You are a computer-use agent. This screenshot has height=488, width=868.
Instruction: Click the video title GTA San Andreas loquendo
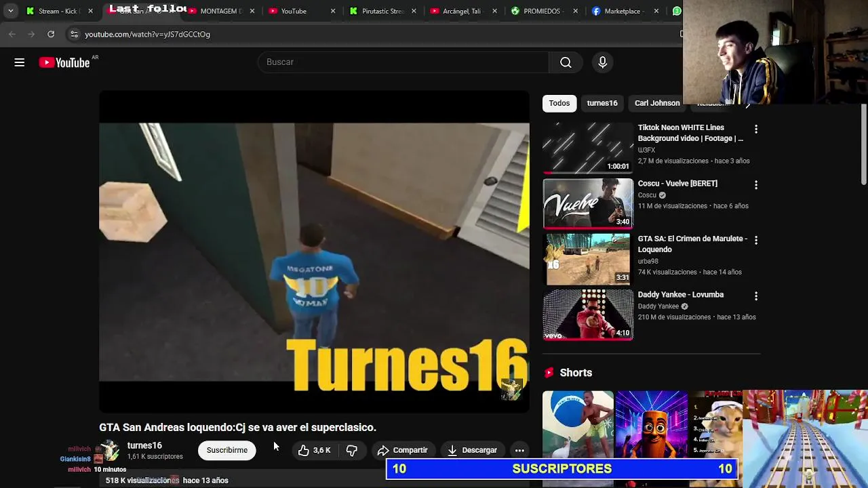(237, 428)
